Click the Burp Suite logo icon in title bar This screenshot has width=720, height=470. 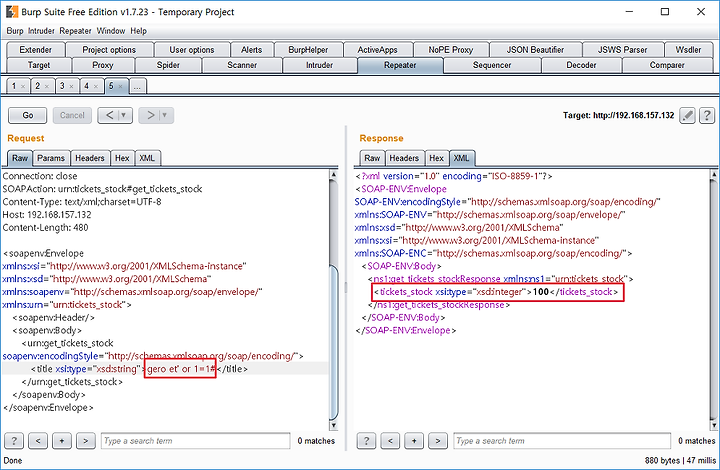(12, 11)
